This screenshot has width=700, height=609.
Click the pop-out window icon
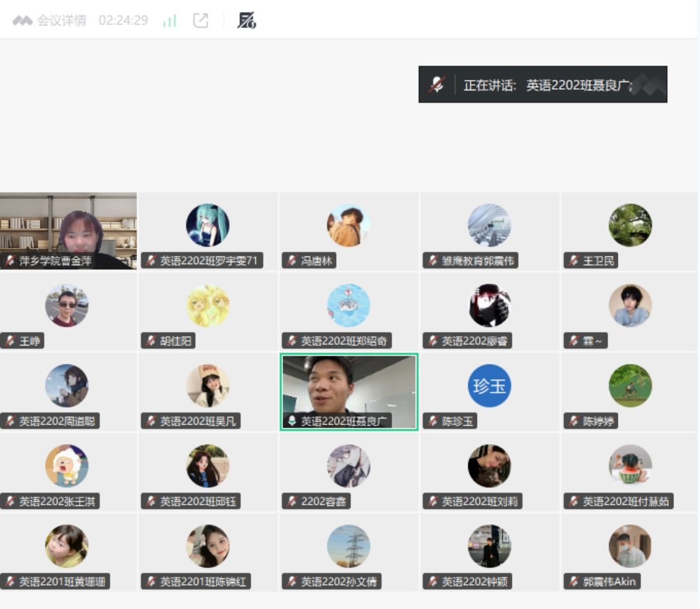200,21
